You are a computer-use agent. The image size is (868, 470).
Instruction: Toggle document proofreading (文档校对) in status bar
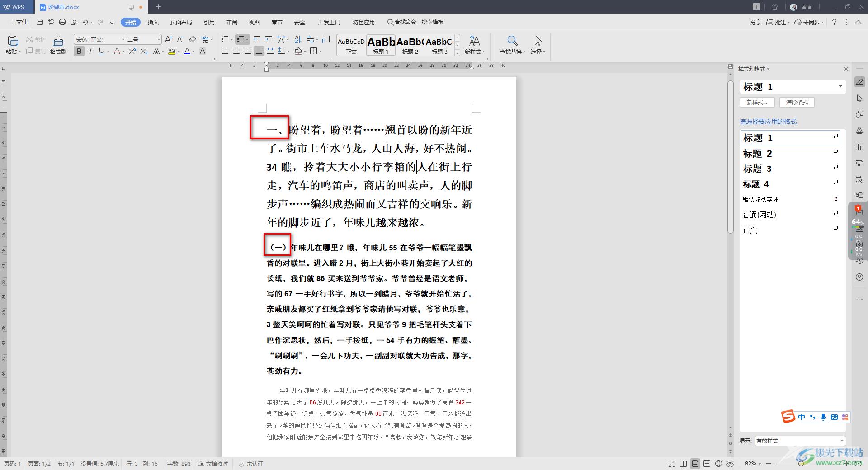pos(213,464)
